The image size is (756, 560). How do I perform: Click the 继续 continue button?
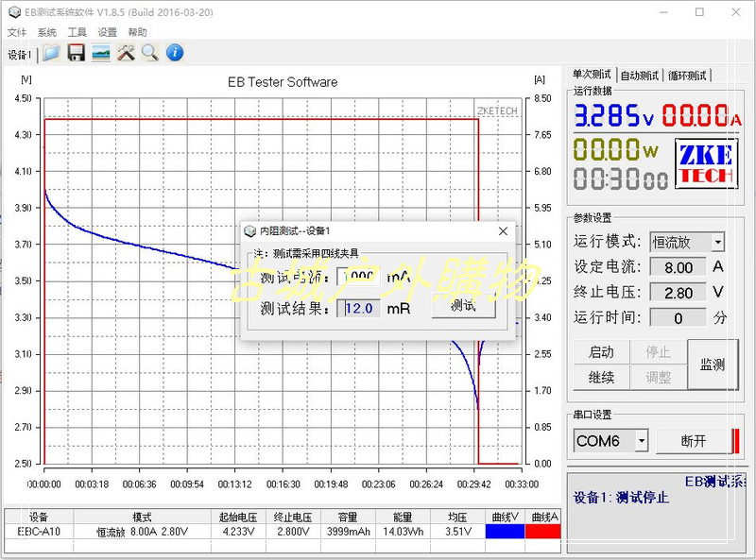click(601, 377)
